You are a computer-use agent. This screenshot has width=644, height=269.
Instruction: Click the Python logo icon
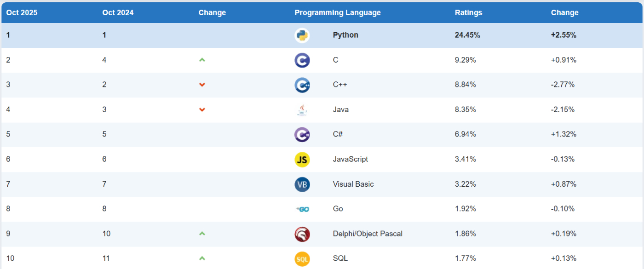pyautogui.click(x=302, y=35)
